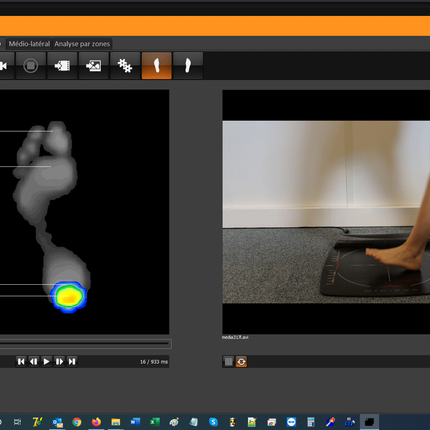The height and width of the screenshot is (430, 430).
Task: Click the active black app icon in taskbar
Action: (369, 422)
